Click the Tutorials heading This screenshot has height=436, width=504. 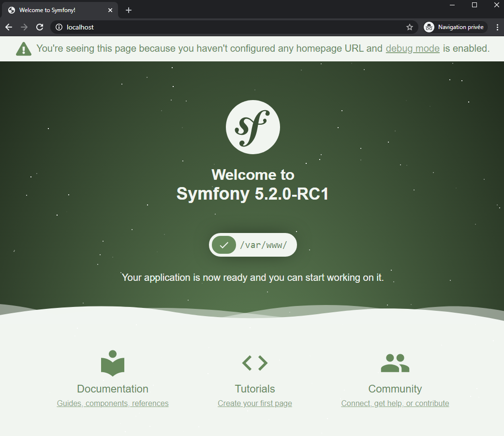(255, 389)
